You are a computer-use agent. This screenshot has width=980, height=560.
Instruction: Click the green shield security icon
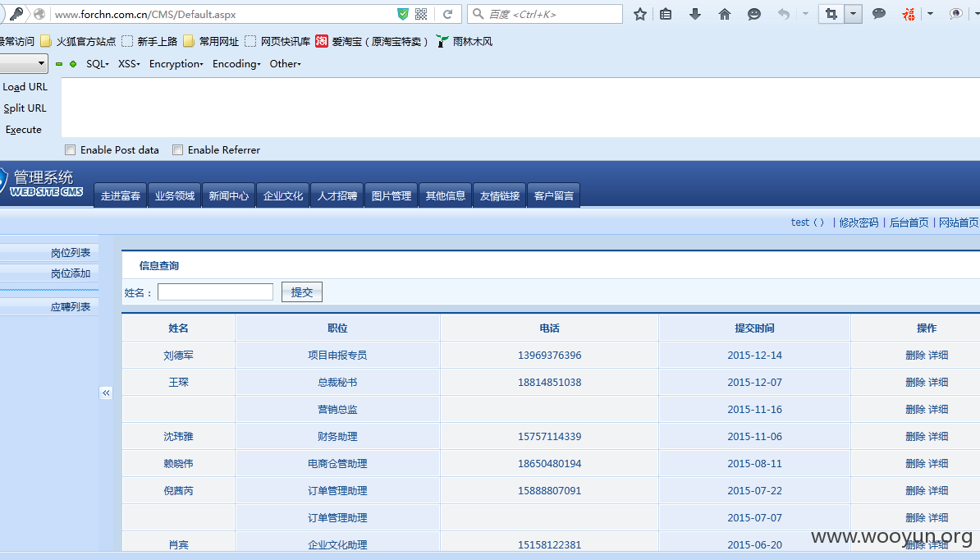(x=403, y=14)
